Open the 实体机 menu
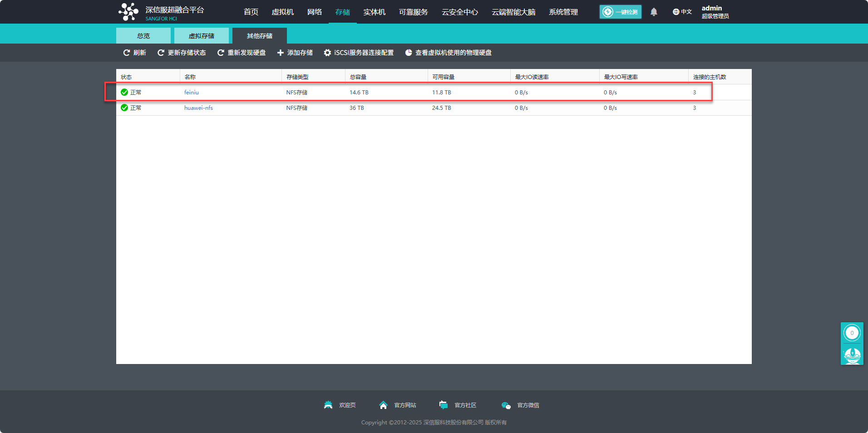The height and width of the screenshot is (433, 868). 375,12
